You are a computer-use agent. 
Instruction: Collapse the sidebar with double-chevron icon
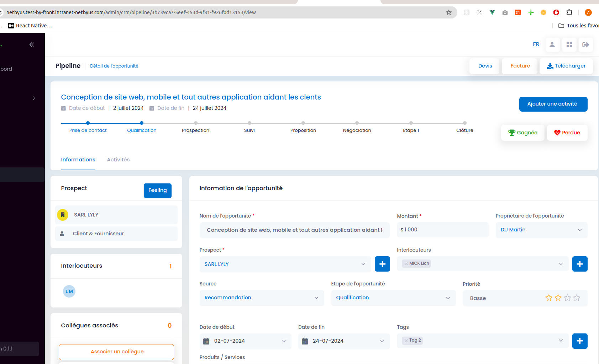point(32,44)
